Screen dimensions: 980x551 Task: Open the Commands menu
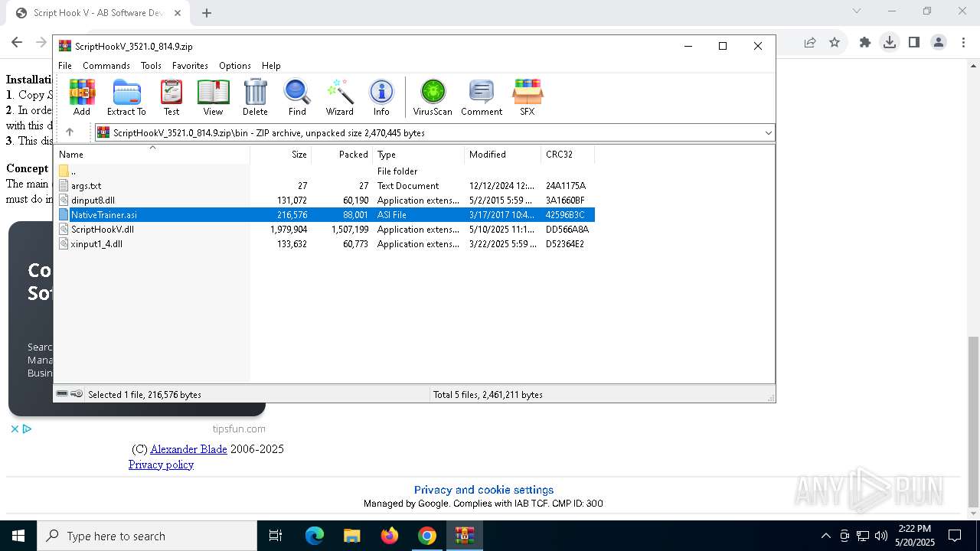click(106, 66)
